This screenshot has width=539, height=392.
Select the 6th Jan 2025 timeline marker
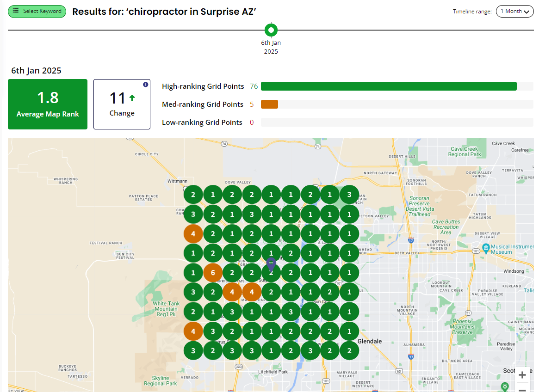point(271,31)
